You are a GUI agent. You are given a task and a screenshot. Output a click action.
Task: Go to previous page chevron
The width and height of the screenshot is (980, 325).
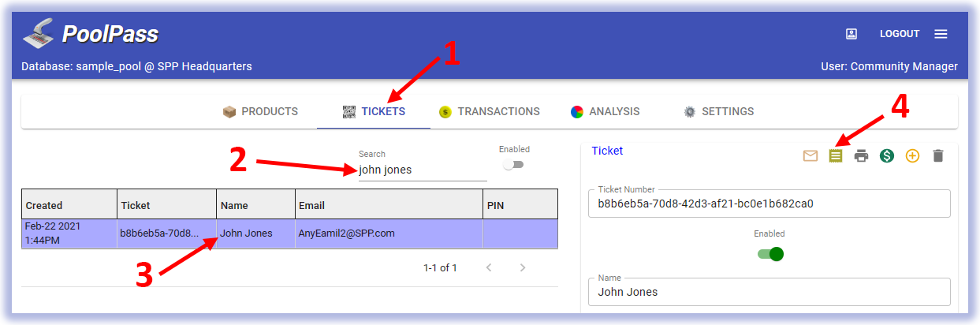coord(489,268)
